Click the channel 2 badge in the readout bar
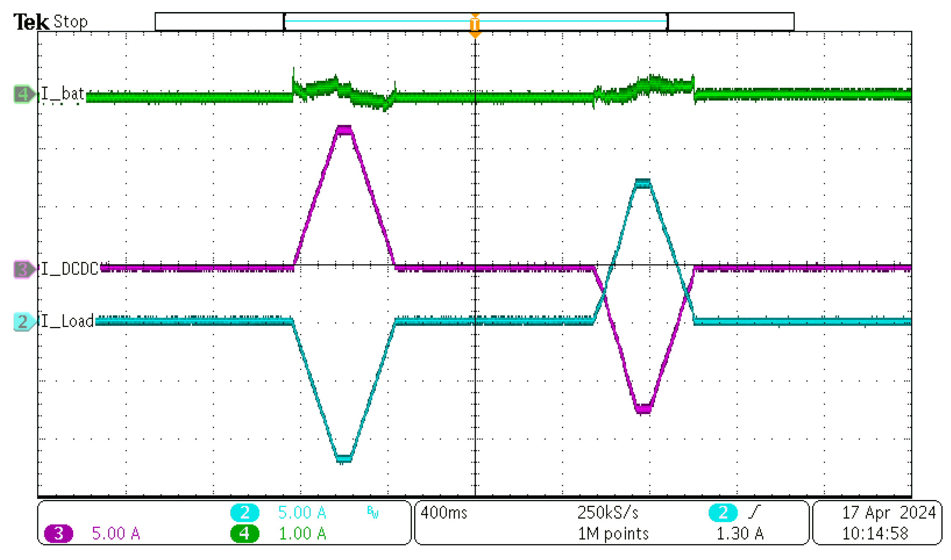The height and width of the screenshot is (560, 951). (x=245, y=513)
